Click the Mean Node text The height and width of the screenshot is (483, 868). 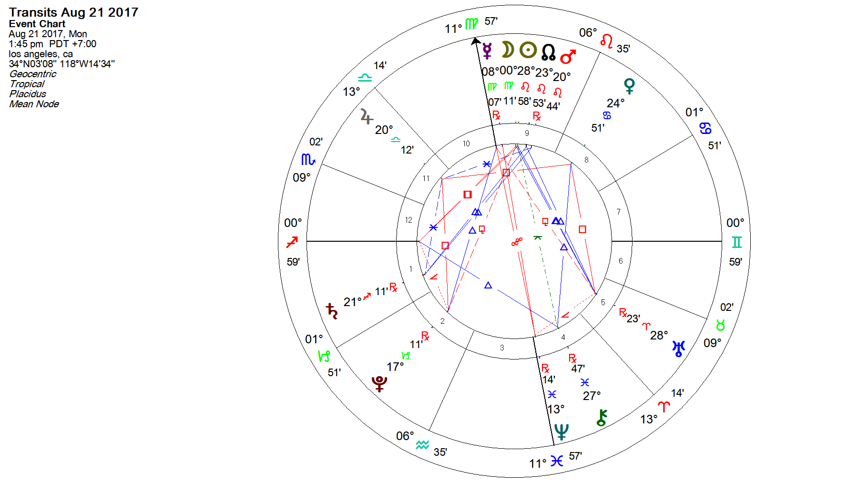(x=34, y=104)
